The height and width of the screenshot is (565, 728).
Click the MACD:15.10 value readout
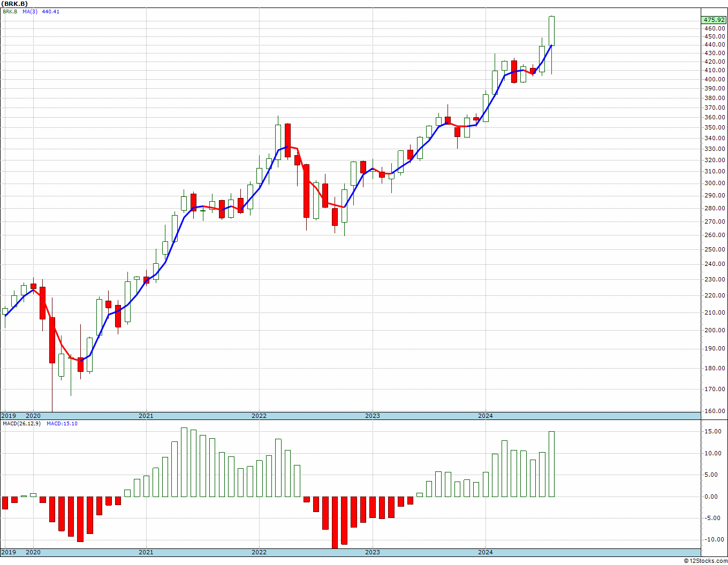coord(62,424)
